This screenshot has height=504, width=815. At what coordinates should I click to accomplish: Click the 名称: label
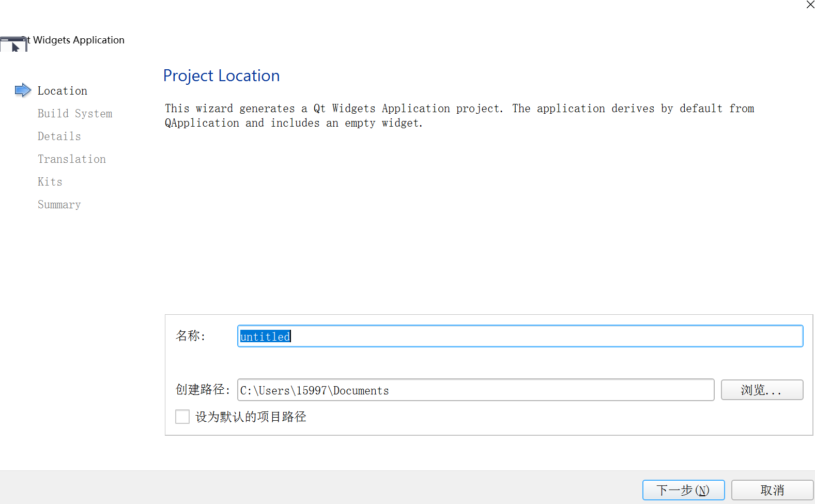191,336
